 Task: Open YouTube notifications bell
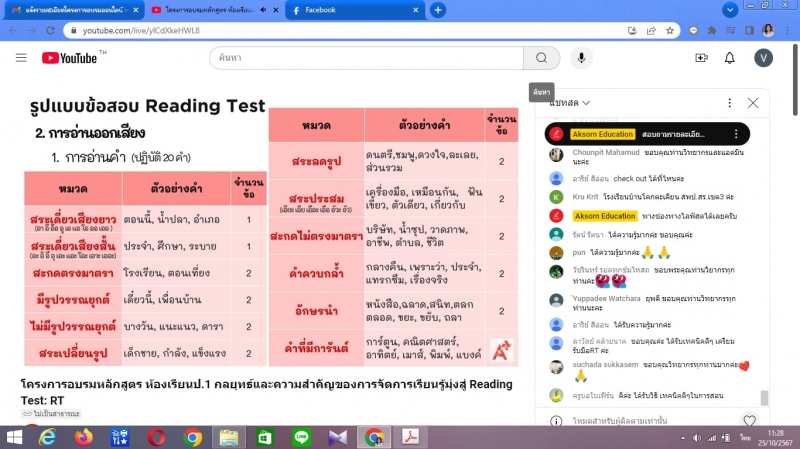pos(730,58)
